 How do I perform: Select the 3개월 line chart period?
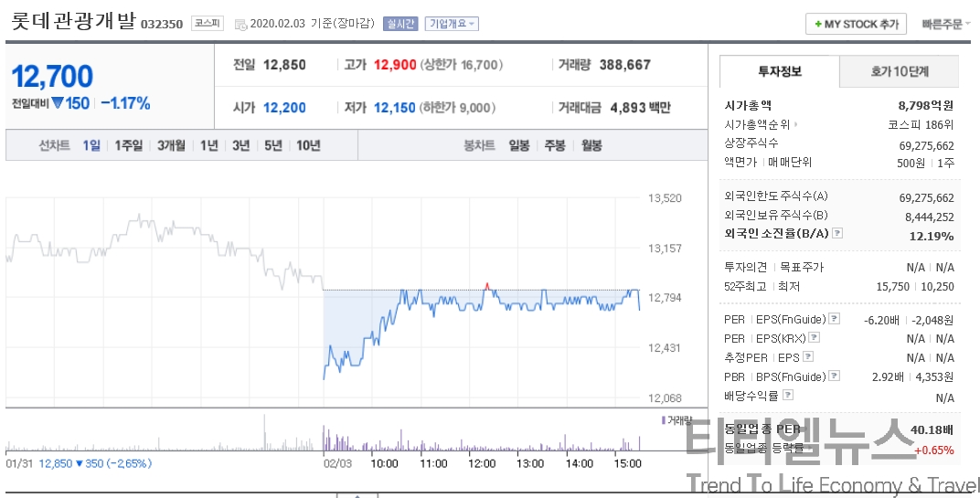point(171,145)
